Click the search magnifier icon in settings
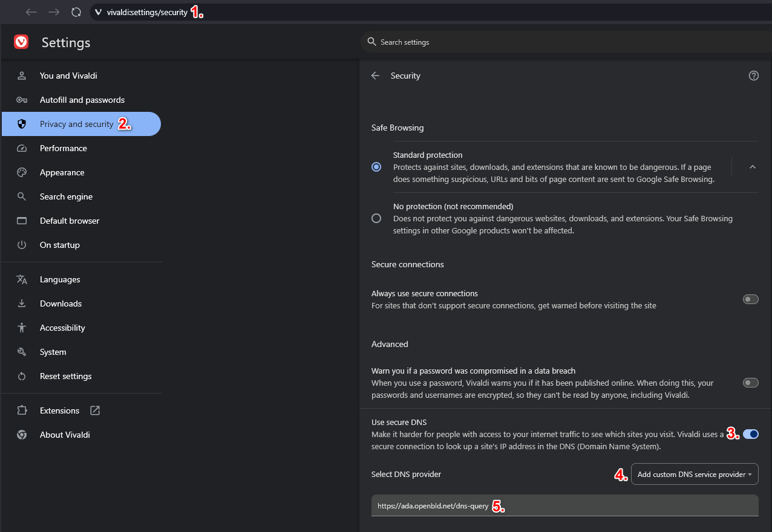Screen dimensions: 772x532 (372, 42)
